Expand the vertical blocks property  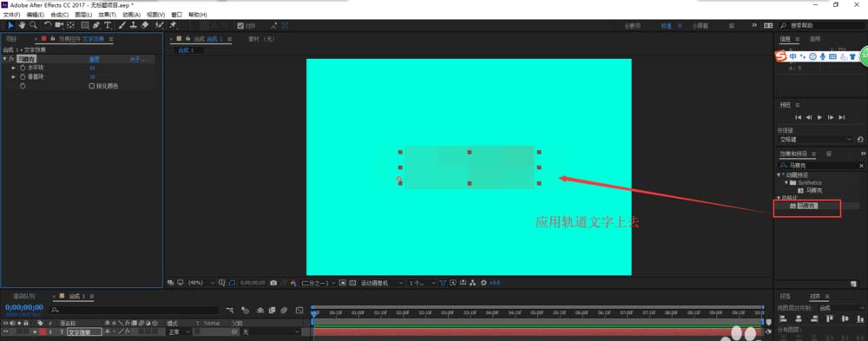coord(14,77)
